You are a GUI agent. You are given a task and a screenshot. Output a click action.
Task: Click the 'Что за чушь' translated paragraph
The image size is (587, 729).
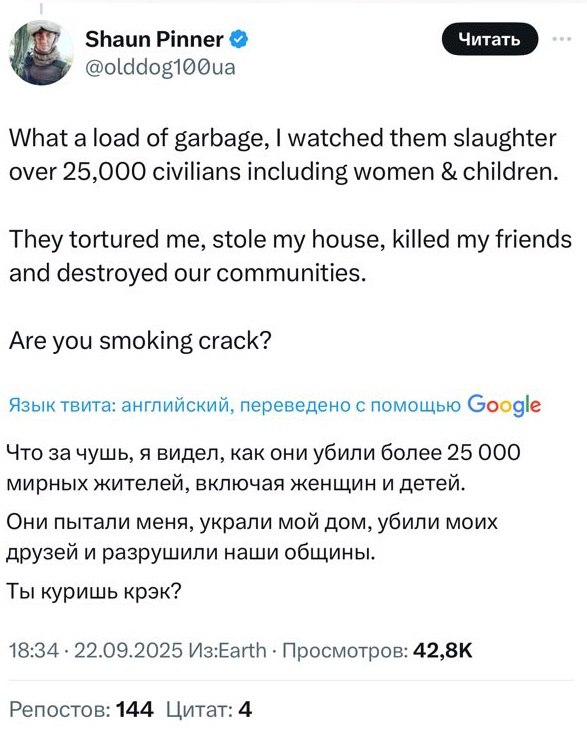coord(264,468)
